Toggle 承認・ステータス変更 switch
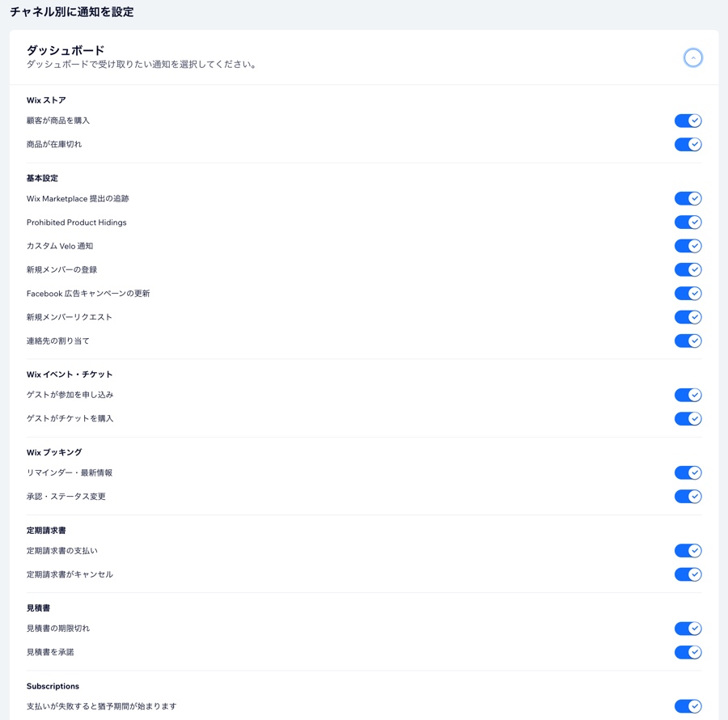 coord(688,497)
